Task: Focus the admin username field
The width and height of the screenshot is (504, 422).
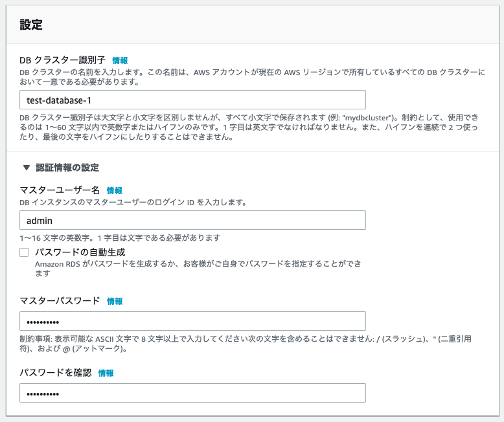Action: (x=192, y=220)
